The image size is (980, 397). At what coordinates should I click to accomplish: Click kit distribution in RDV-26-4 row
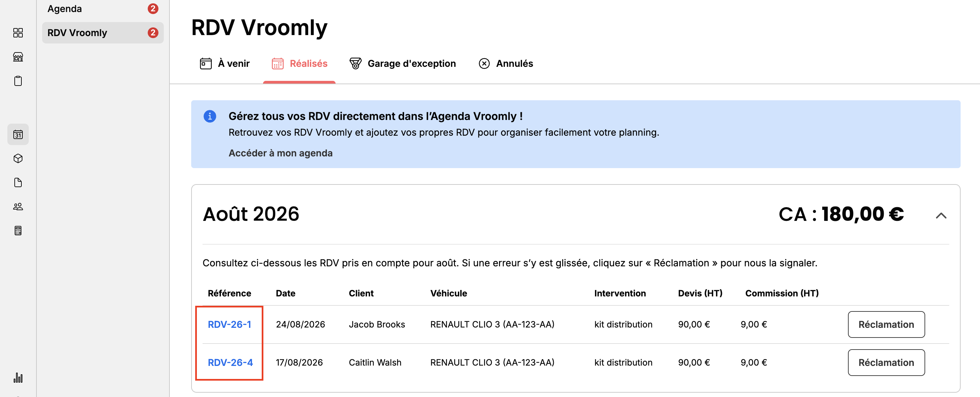pos(623,362)
